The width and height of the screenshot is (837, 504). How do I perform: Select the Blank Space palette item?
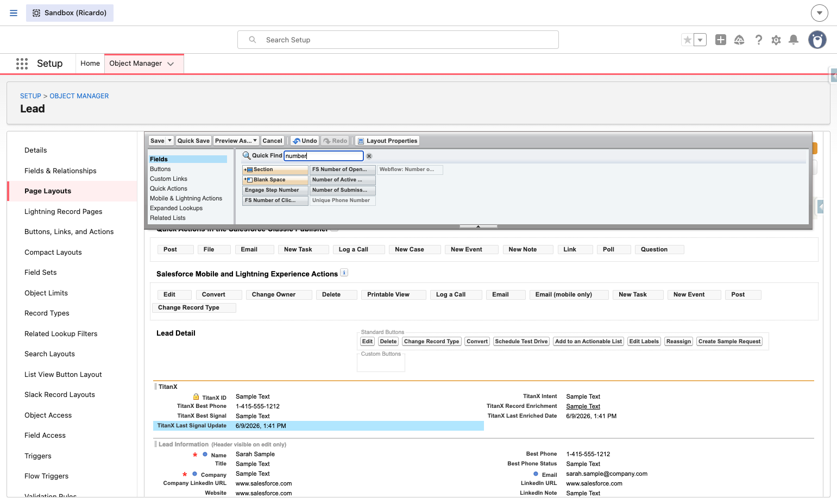point(275,180)
